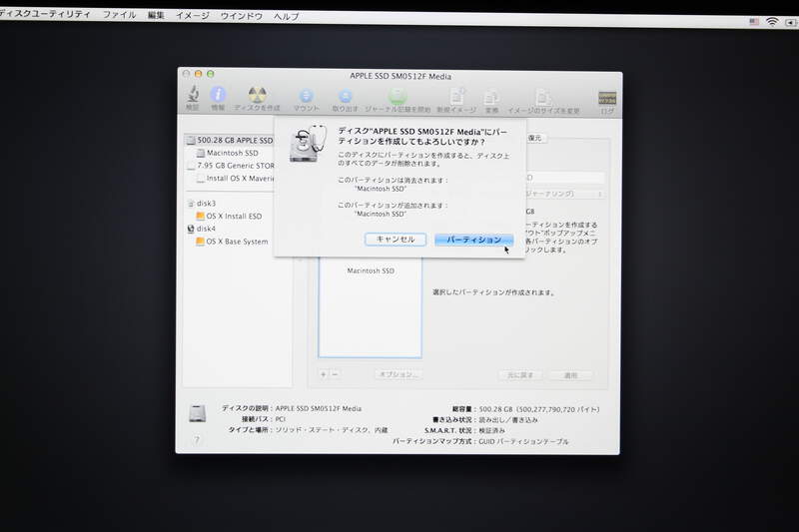Image resolution: width=799 pixels, height=532 pixels.
Task: Select Macintosh SSD volume in sidebar
Action: click(232, 154)
